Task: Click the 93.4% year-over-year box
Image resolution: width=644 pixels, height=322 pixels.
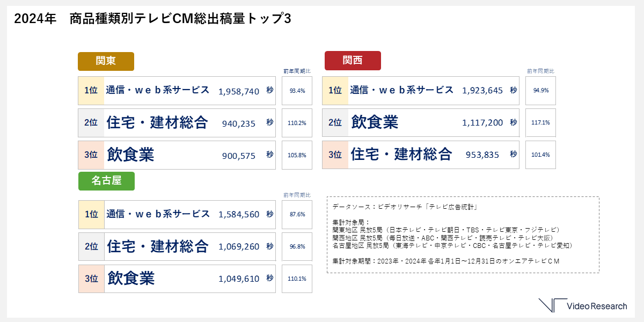Action: [297, 91]
